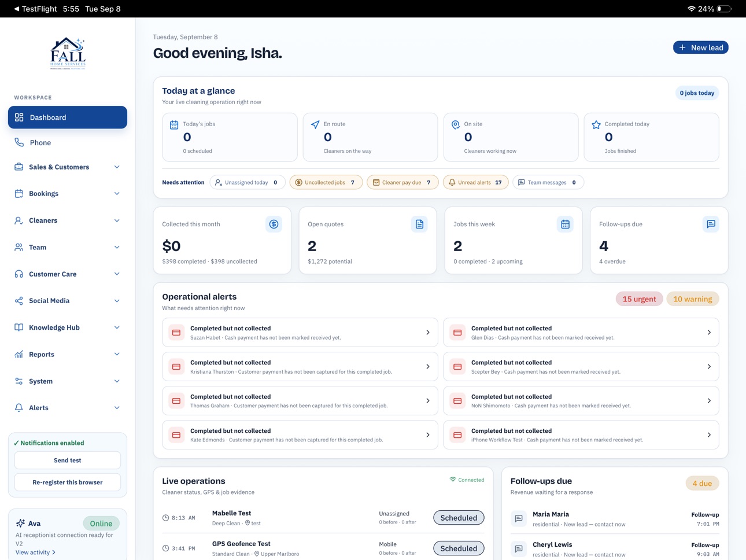Expand the Bookings menu chevron

pyautogui.click(x=117, y=194)
